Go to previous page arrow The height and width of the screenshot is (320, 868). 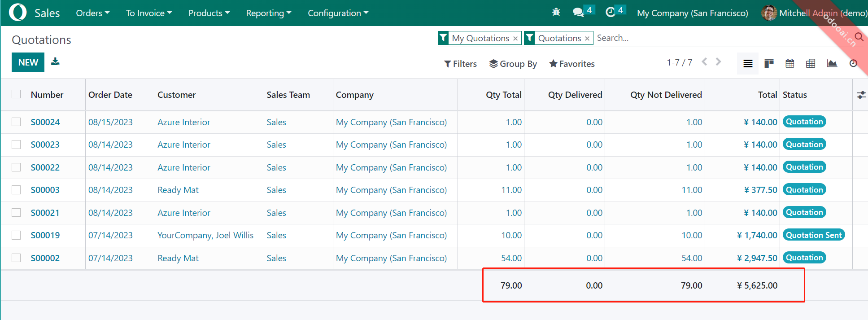tap(704, 62)
